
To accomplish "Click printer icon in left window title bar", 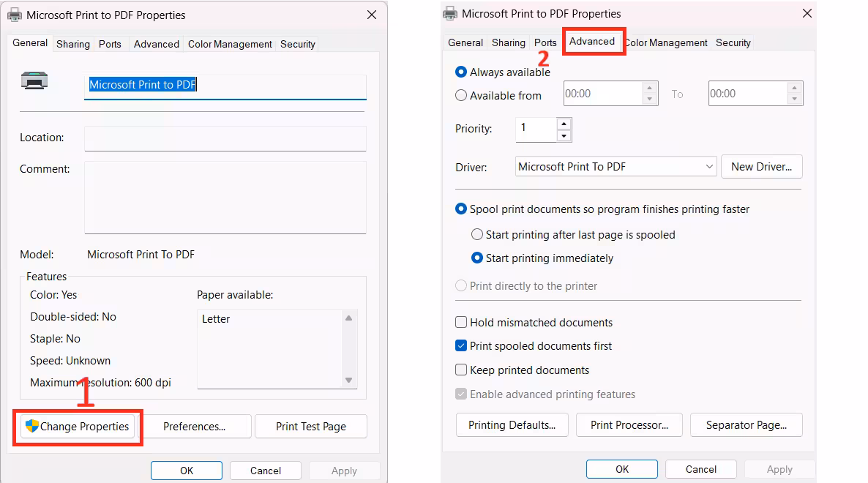I will [x=15, y=15].
